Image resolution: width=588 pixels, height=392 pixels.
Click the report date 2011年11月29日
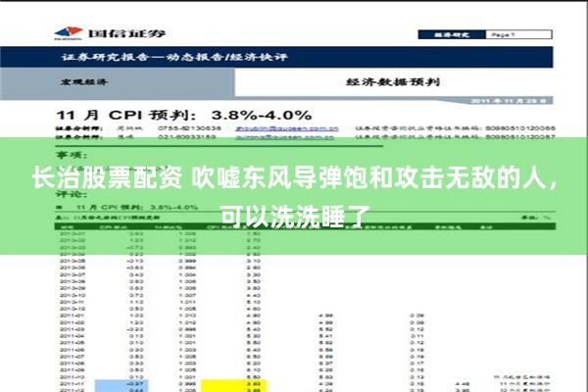509,101
